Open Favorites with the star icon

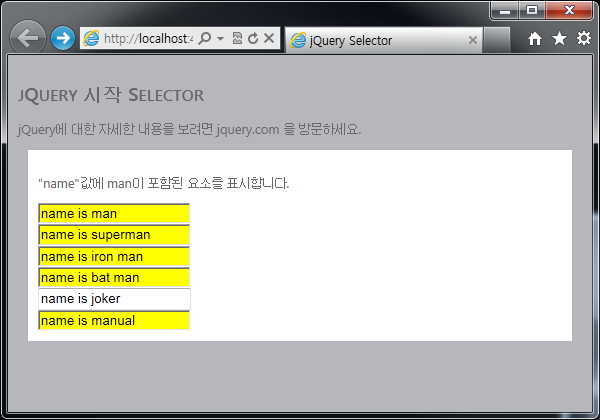[559, 38]
